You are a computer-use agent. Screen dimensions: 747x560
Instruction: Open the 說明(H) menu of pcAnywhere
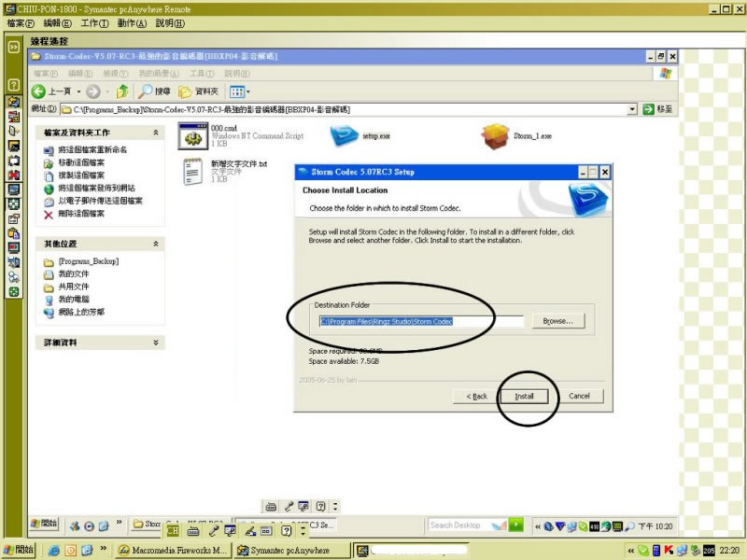coord(170,23)
